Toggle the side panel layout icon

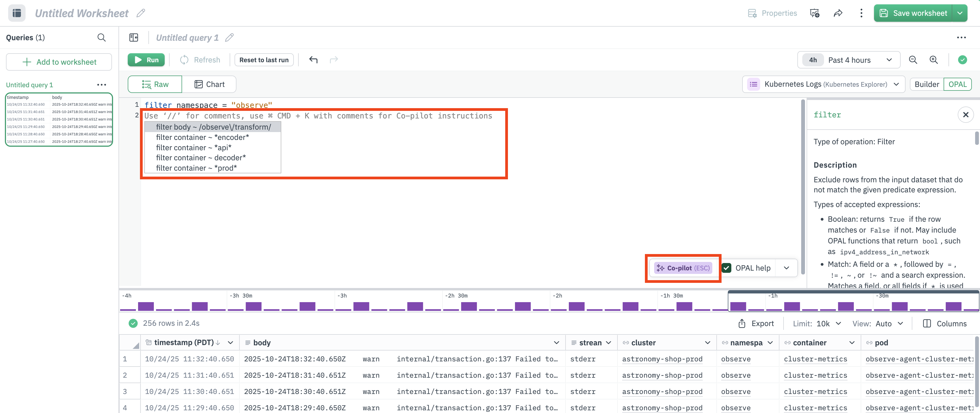click(133, 37)
